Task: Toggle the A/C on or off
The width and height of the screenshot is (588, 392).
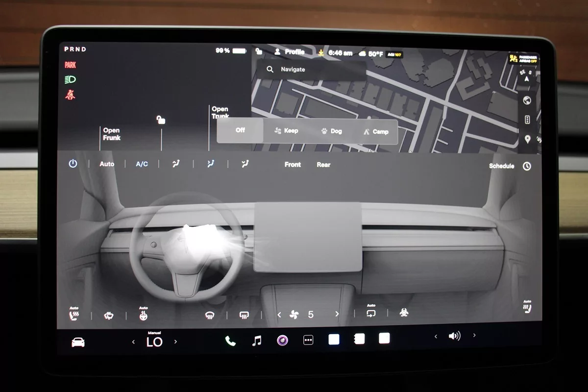Action: click(x=142, y=164)
